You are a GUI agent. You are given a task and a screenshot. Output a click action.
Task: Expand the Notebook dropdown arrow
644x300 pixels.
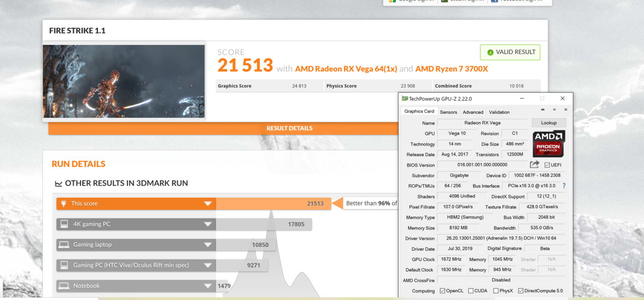pyautogui.click(x=207, y=286)
